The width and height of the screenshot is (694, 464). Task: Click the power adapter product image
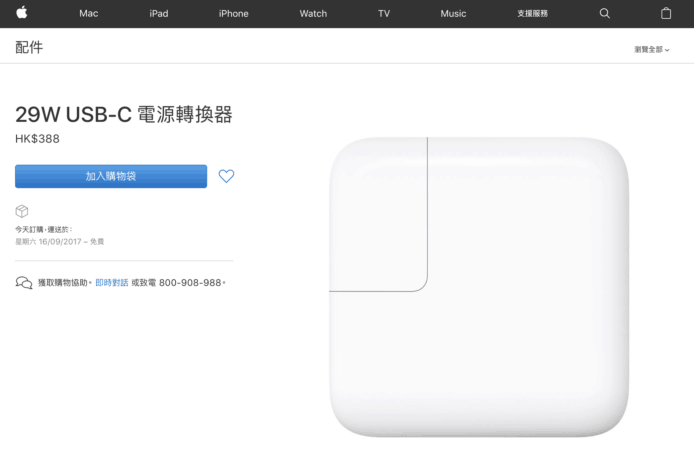click(x=479, y=287)
